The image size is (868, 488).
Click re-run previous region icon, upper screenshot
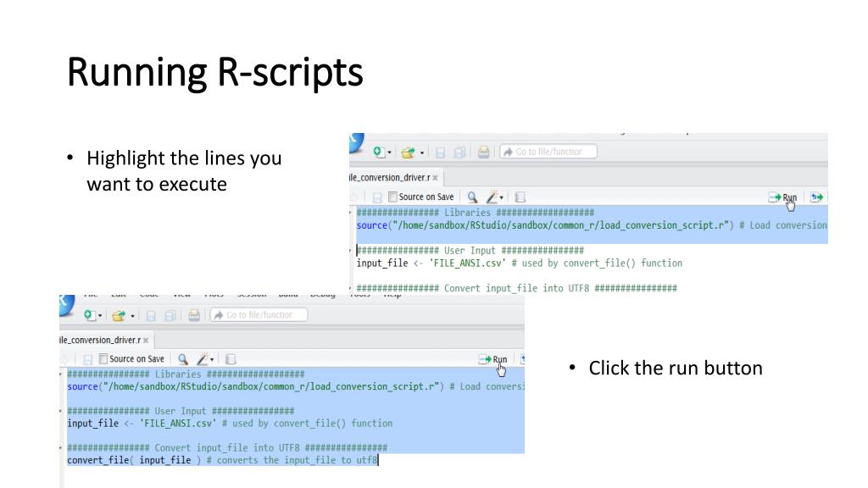(x=816, y=197)
